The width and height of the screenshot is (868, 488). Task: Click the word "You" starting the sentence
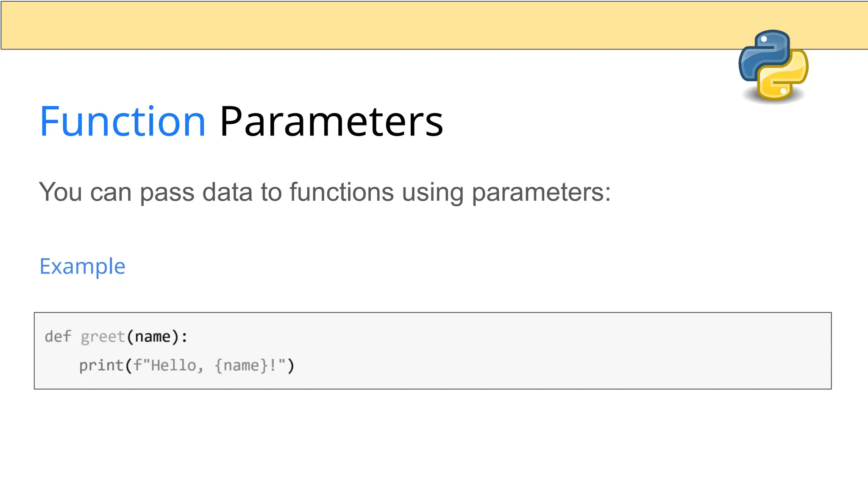point(60,192)
